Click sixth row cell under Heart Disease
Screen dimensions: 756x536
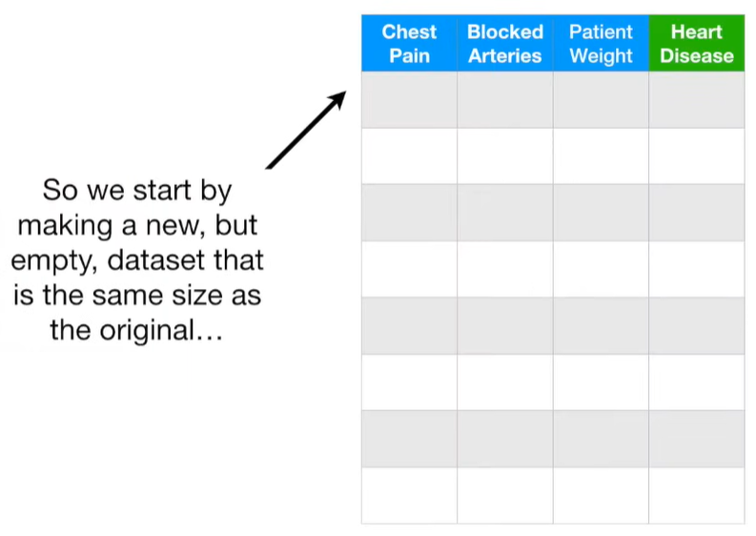(697, 381)
